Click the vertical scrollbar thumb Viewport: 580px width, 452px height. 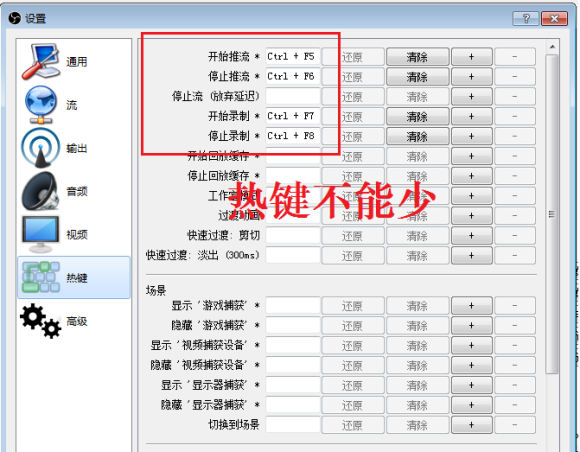[x=552, y=214]
